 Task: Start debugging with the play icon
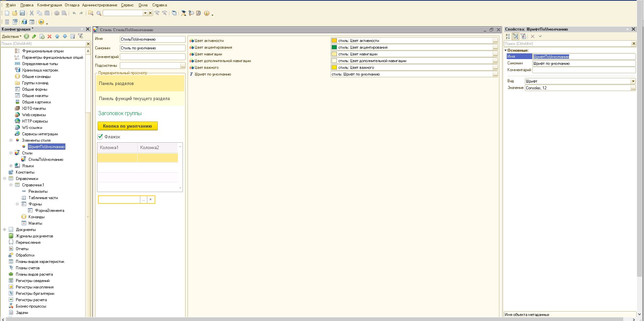click(x=41, y=22)
